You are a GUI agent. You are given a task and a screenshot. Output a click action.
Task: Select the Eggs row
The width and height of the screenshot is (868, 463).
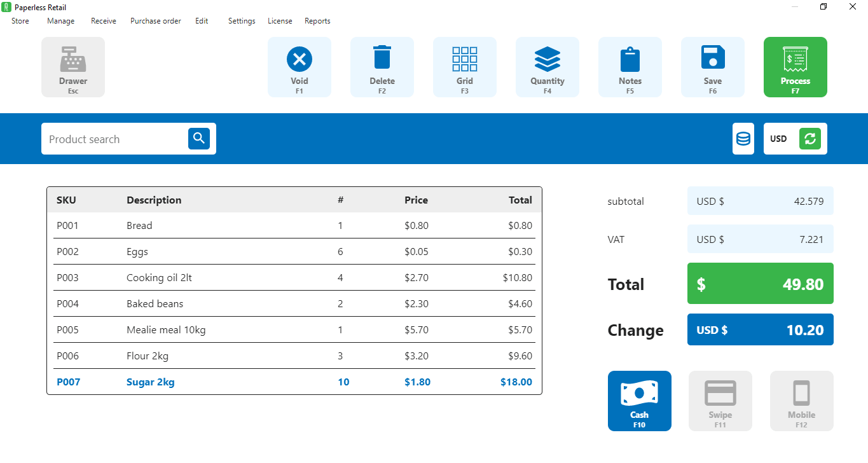click(294, 251)
